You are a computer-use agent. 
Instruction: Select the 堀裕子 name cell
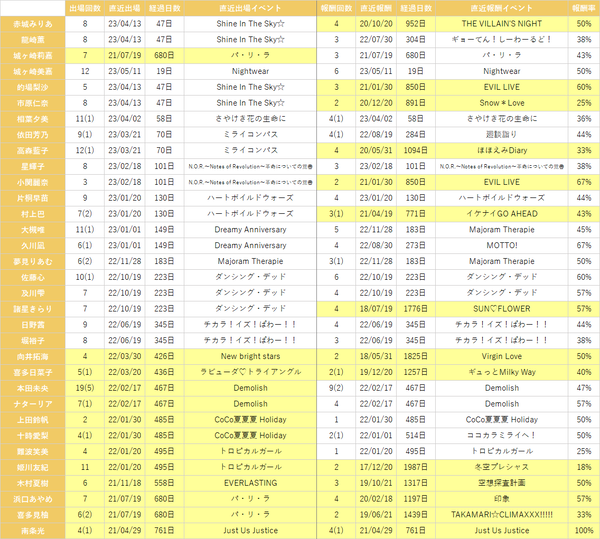click(x=33, y=341)
